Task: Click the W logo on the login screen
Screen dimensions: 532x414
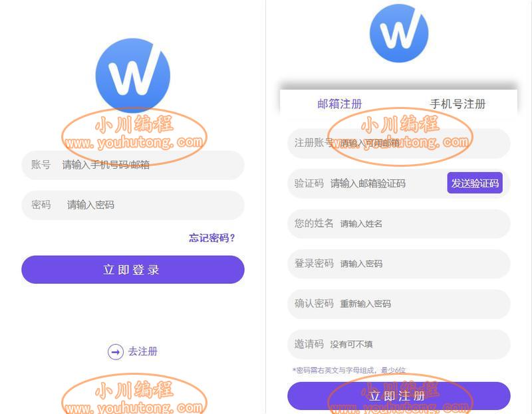Action: click(x=132, y=75)
